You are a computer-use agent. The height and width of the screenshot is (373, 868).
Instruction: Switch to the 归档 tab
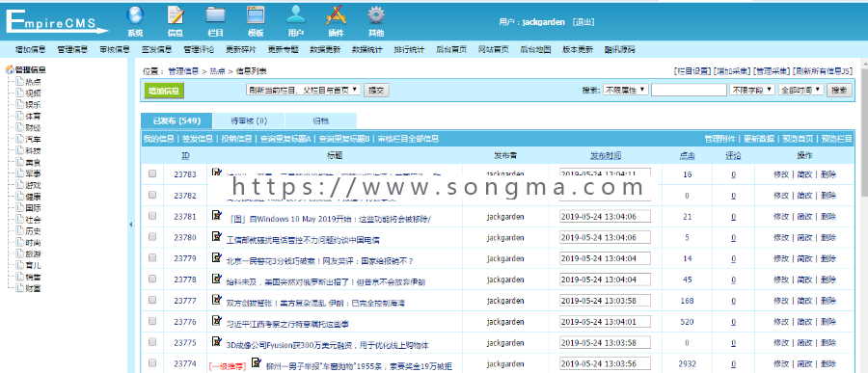(x=320, y=120)
